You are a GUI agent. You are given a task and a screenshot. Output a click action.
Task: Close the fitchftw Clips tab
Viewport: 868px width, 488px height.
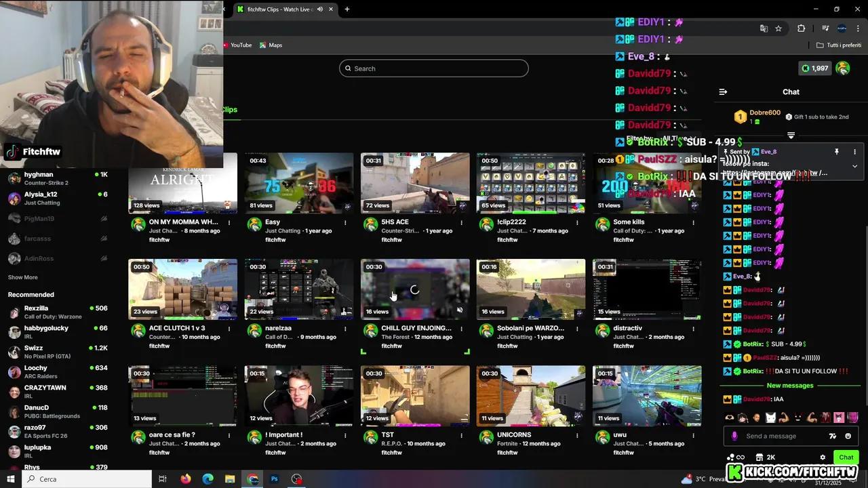coord(331,9)
